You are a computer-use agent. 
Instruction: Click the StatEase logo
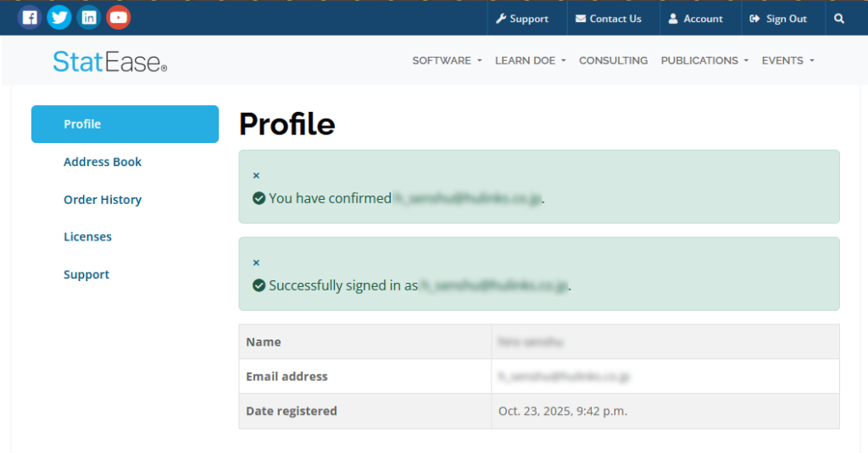110,61
